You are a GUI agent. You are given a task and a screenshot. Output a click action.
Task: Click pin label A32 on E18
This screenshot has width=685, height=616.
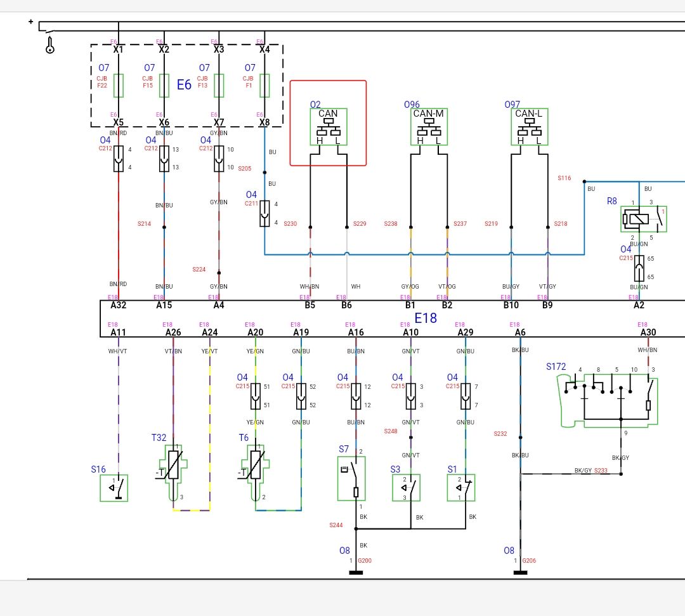click(119, 305)
